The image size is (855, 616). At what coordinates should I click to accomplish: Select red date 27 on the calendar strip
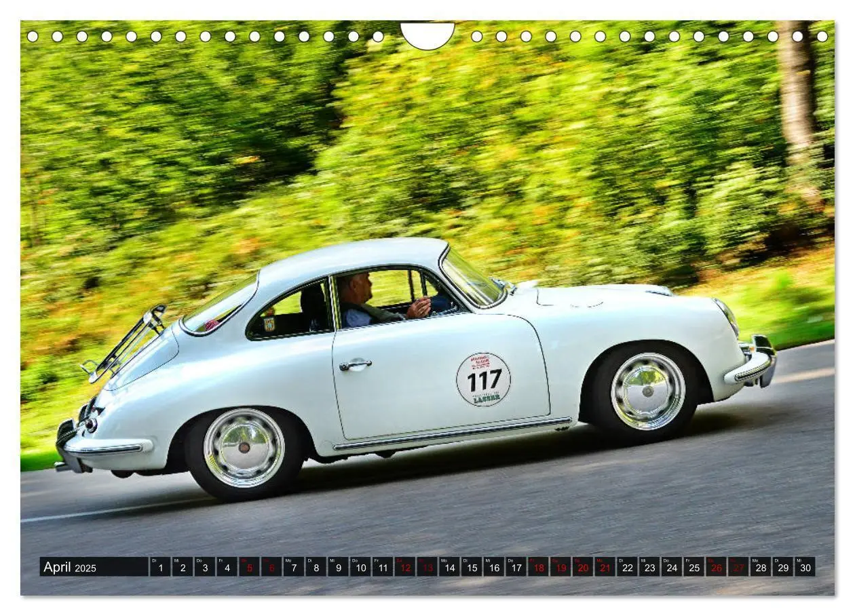click(x=738, y=567)
